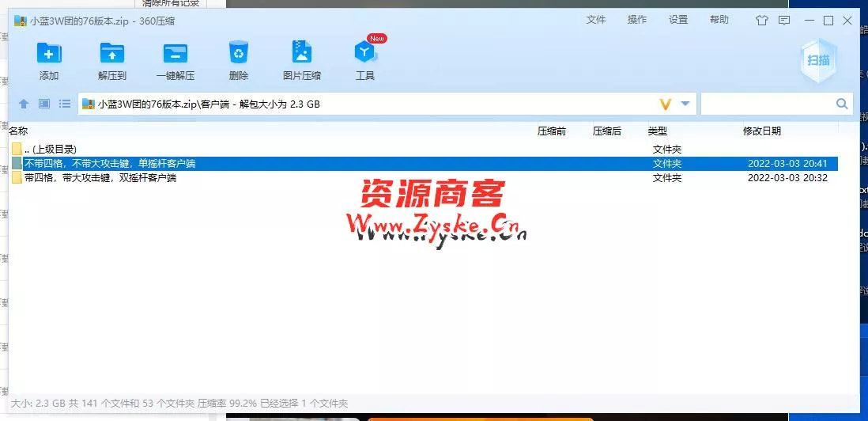
Task: Click the search input field
Action: pos(767,104)
